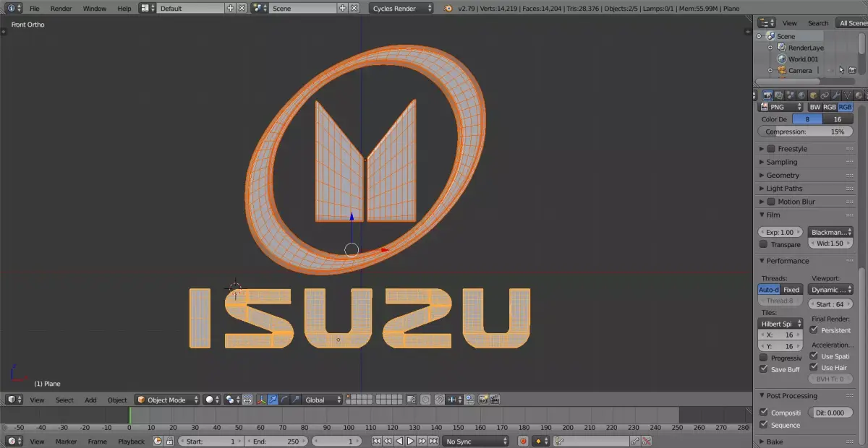Image resolution: width=868 pixels, height=448 pixels.
Task: Toggle the timeline range lock icon
Action: click(x=169, y=441)
